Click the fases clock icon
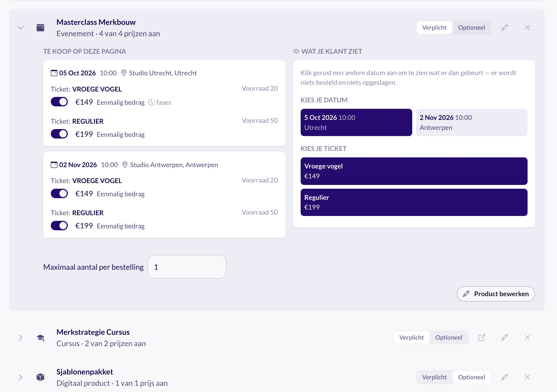This screenshot has width=557, height=392. [x=152, y=102]
